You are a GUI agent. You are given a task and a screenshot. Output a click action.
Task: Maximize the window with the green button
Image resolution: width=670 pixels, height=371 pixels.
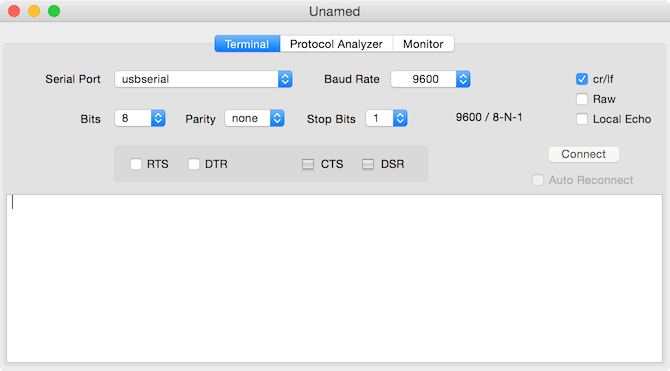coord(54,11)
